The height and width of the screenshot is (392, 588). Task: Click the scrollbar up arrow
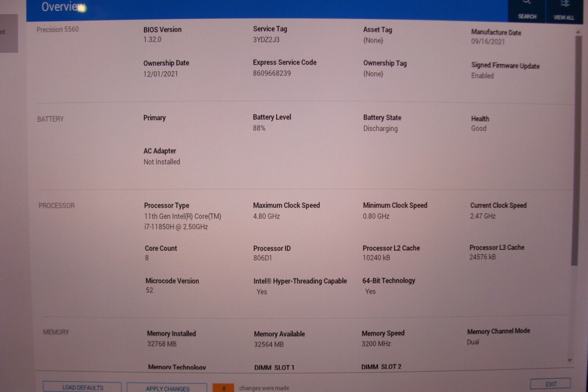click(x=578, y=32)
